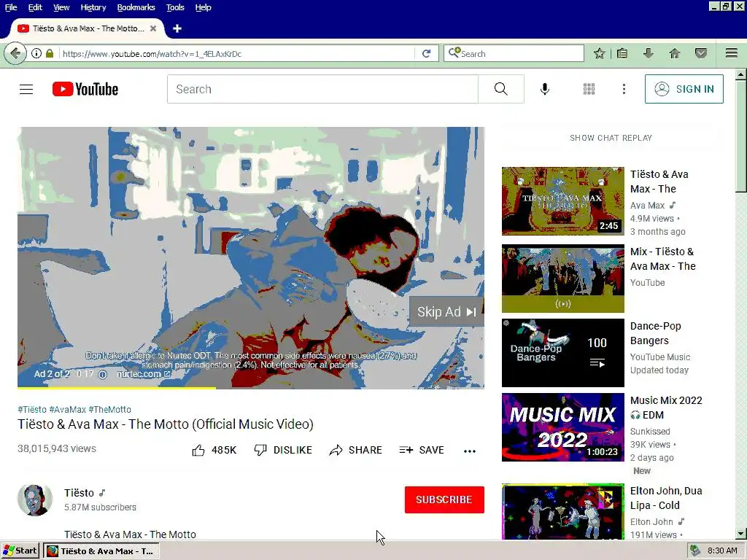
Task: Click the green padlock security icon
Action: tap(50, 53)
